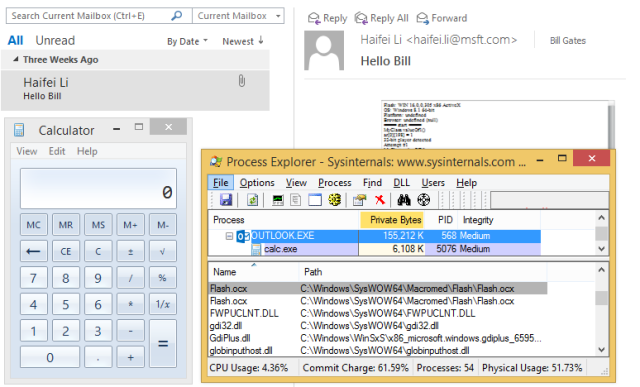Open the Options menu in Process Explorer
Viewport: 640px width, 387px height.
click(x=257, y=182)
